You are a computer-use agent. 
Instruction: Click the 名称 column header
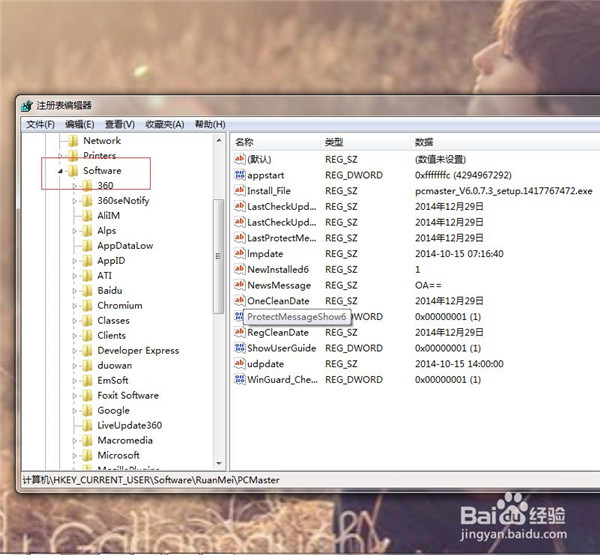tap(245, 143)
